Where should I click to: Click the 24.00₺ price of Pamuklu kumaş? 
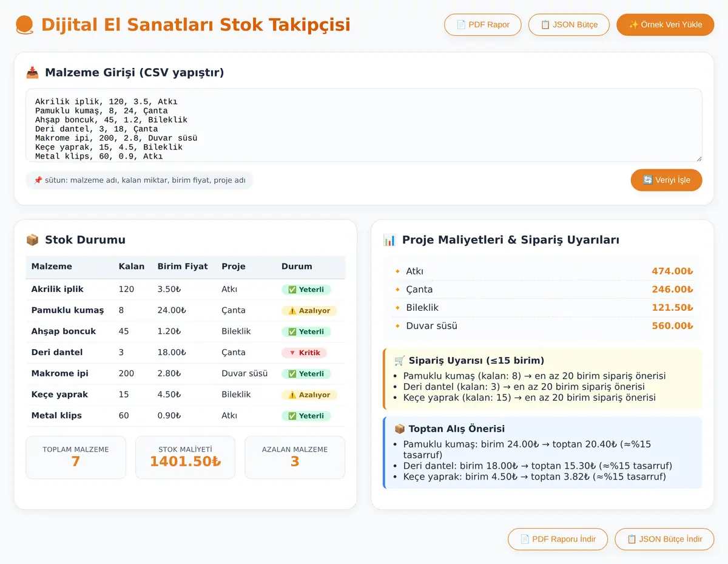(x=172, y=310)
